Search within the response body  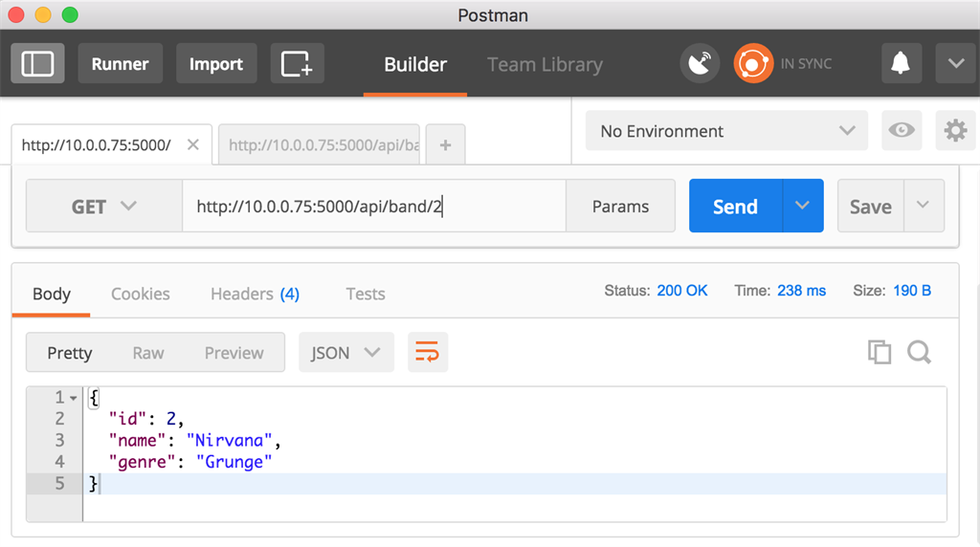(920, 352)
